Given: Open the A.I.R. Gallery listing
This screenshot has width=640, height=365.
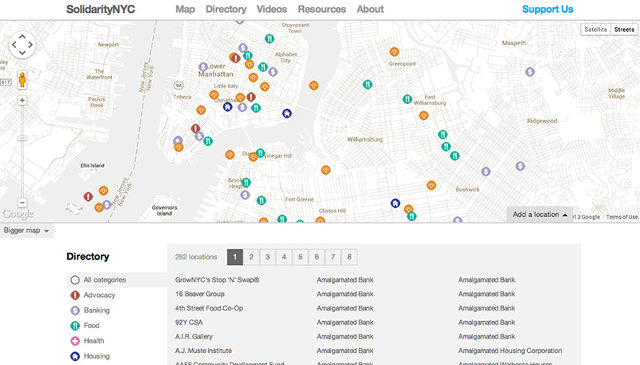Looking at the screenshot, I should 194,337.
